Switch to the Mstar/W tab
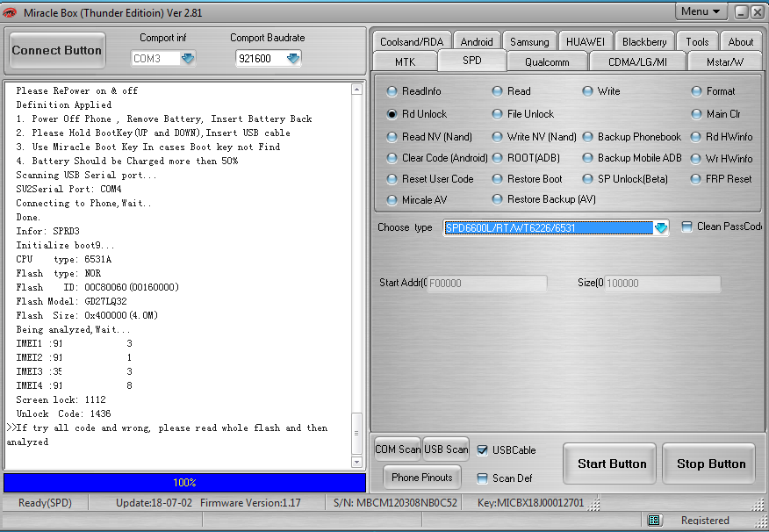 tap(725, 61)
